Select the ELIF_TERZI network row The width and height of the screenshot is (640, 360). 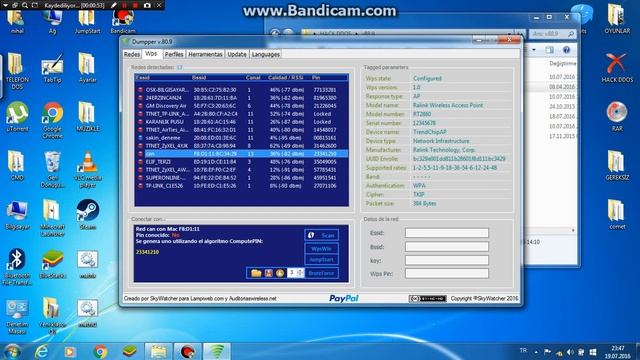(x=242, y=162)
